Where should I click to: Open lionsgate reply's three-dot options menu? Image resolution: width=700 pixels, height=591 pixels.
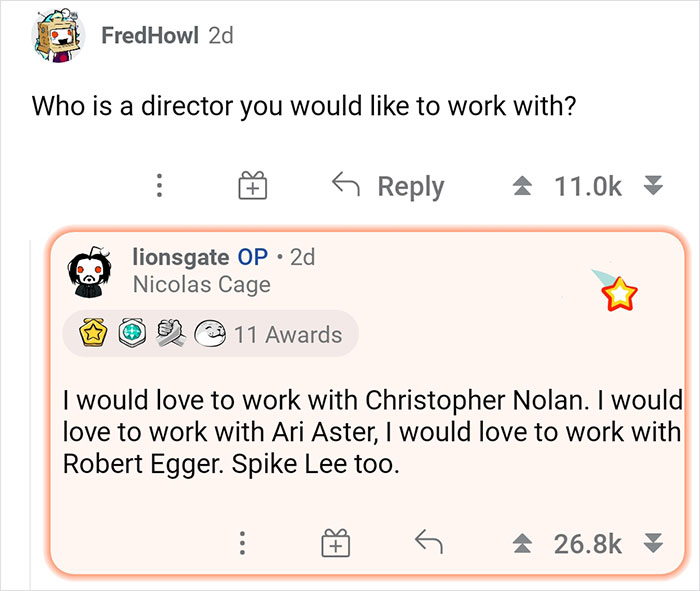point(241,544)
